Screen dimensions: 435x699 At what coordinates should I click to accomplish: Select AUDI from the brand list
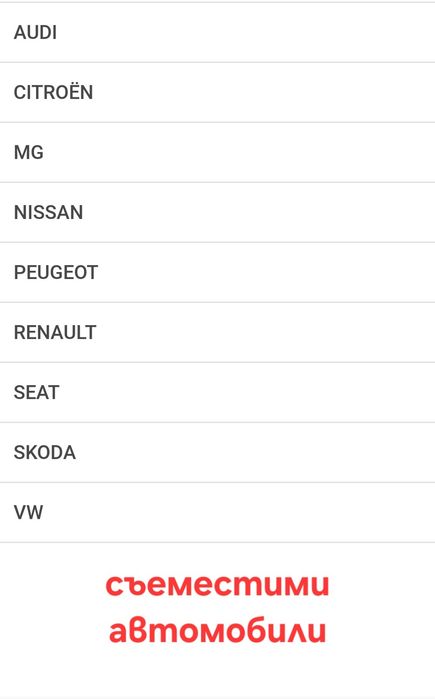coord(218,33)
